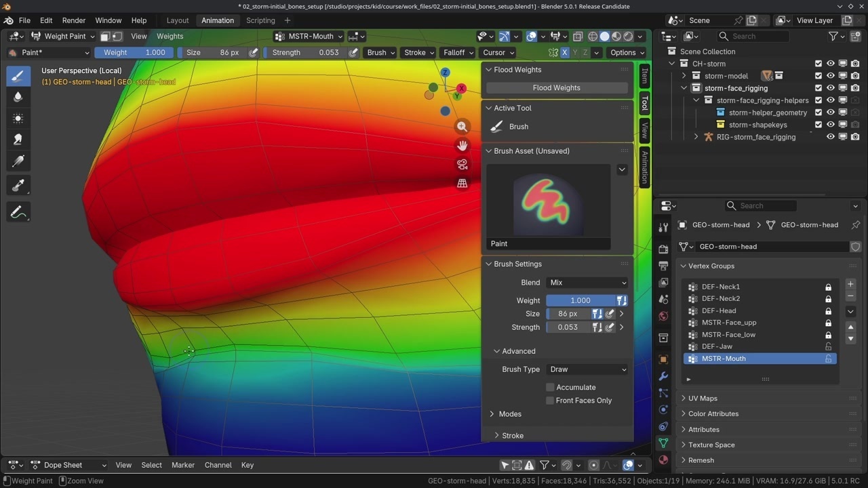
Task: Hide storm-face_rigging collection with eye icon
Action: (x=830, y=88)
